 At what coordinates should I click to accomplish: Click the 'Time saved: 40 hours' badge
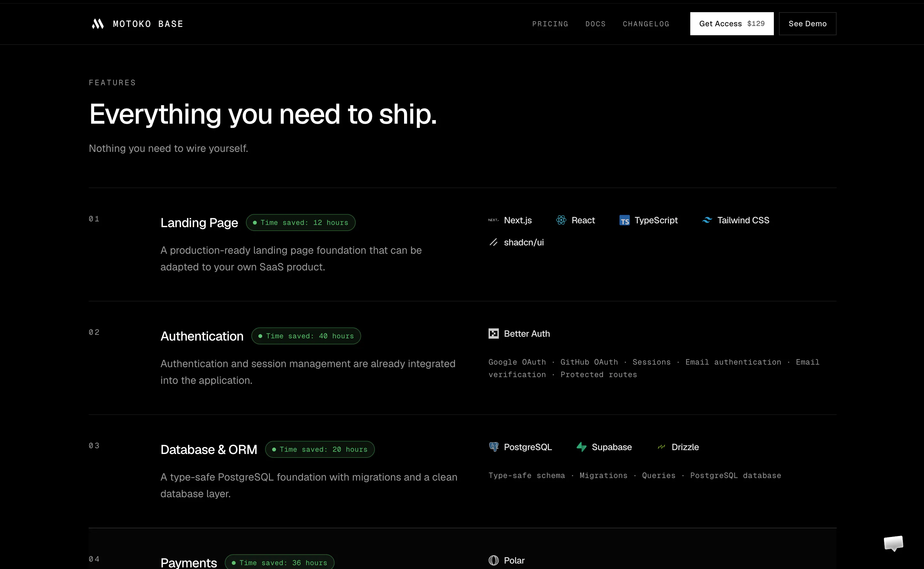point(306,336)
